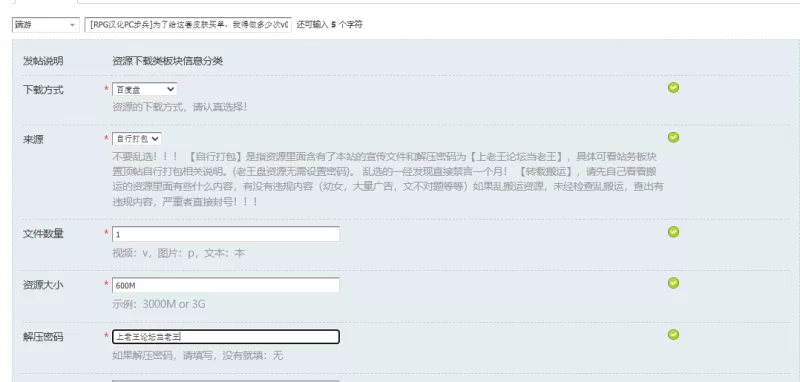Viewport: 800px width, 382px height.
Task: Click the green check icon for 来源
Action: pos(673,137)
